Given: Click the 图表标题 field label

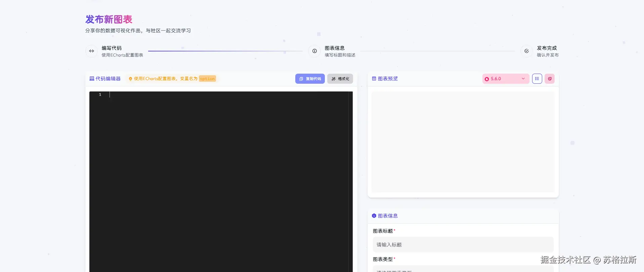Looking at the screenshot, I should pos(383,231).
